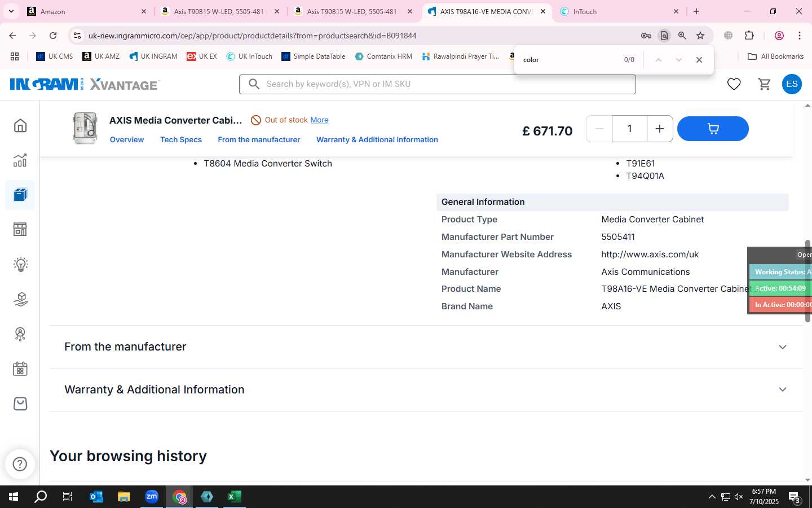Open the rewards badge sidebar icon
812x508 pixels.
20,334
